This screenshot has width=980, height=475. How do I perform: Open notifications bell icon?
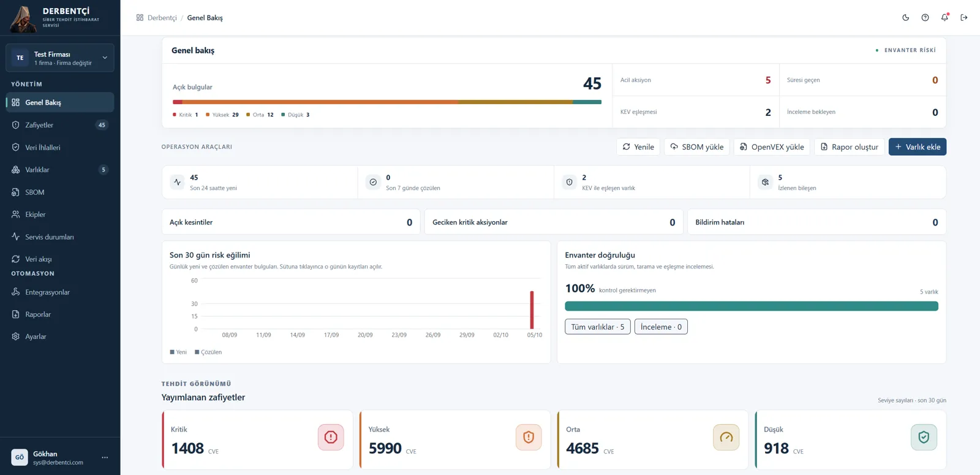tap(945, 17)
